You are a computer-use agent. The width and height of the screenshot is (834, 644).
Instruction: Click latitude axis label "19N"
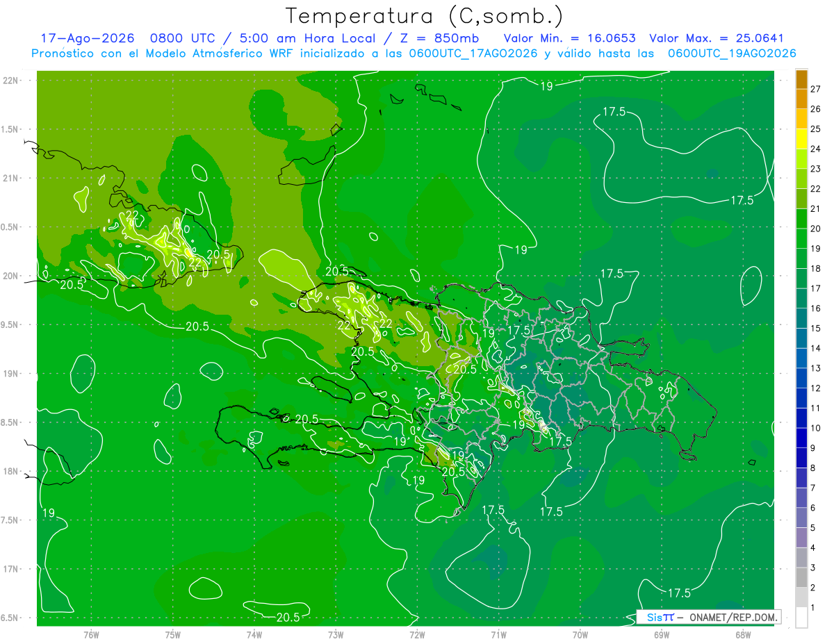(x=12, y=373)
